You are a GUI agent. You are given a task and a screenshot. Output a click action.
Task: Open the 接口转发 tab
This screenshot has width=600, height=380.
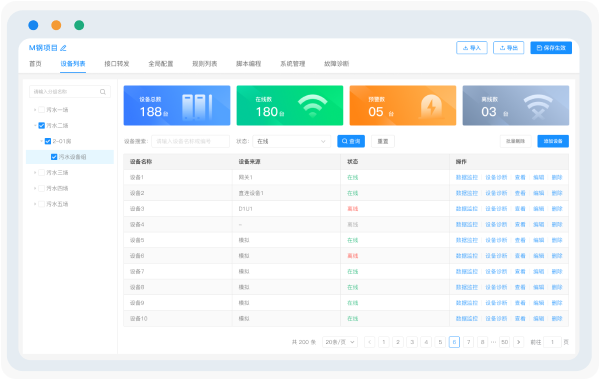117,64
